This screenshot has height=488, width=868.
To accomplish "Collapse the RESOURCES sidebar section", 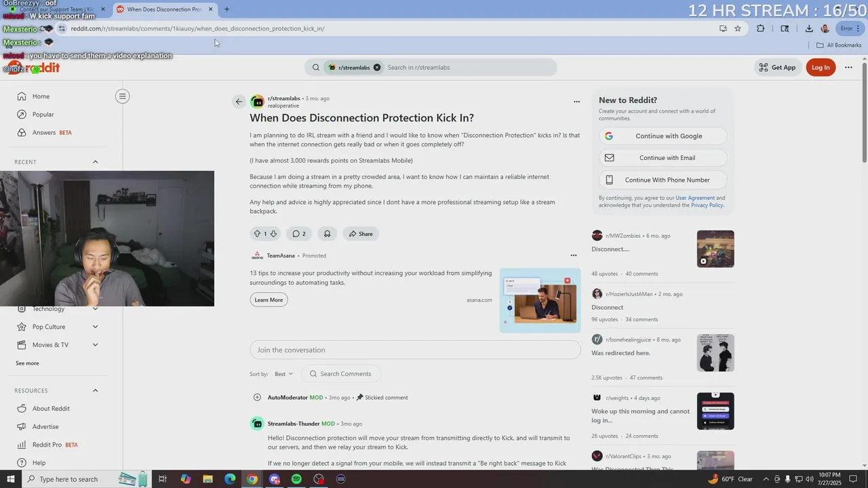I will coord(95,390).
